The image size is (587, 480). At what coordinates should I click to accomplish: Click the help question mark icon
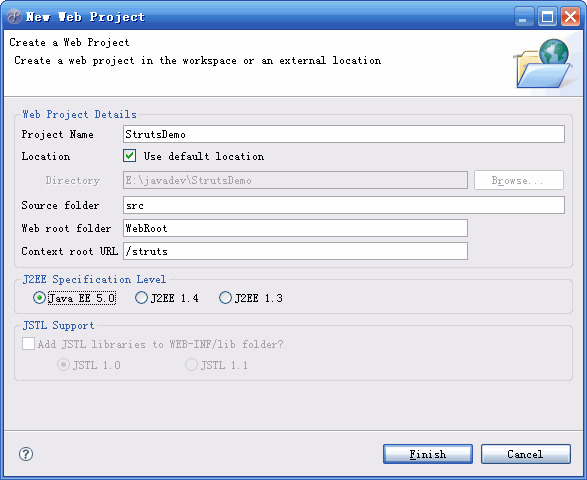coord(26,454)
